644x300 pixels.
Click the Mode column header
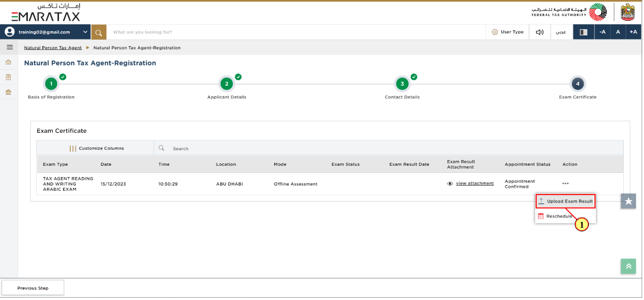point(280,164)
